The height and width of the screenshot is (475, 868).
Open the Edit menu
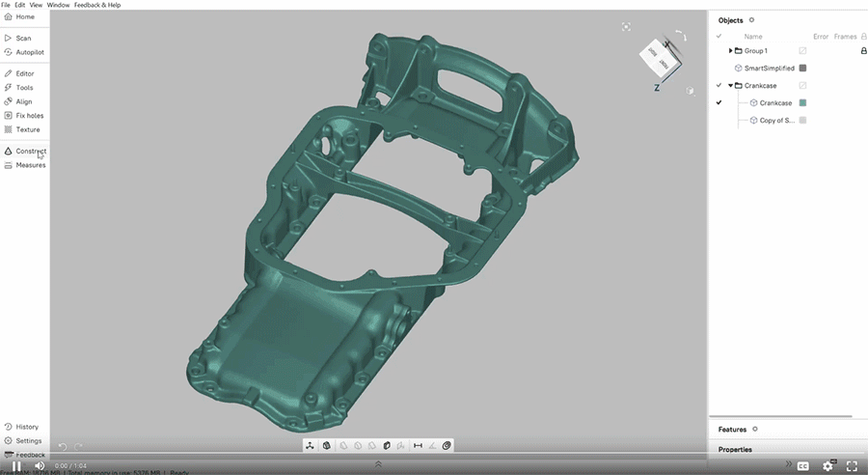20,5
